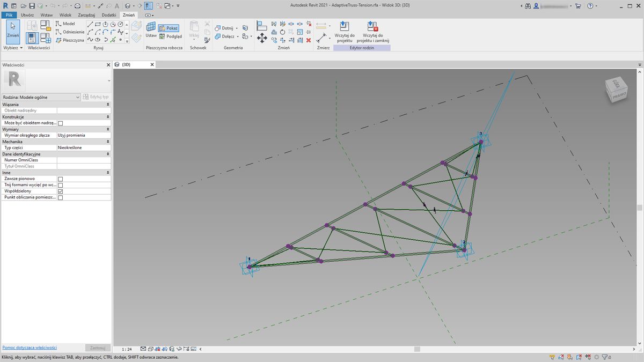Click the Dotnij cut geometry tool

[x=226, y=28]
